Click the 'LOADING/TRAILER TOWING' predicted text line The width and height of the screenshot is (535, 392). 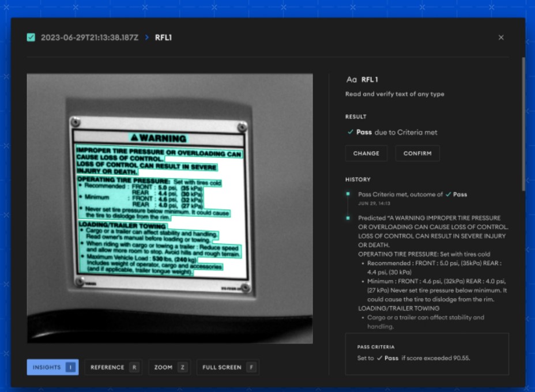coord(398,308)
